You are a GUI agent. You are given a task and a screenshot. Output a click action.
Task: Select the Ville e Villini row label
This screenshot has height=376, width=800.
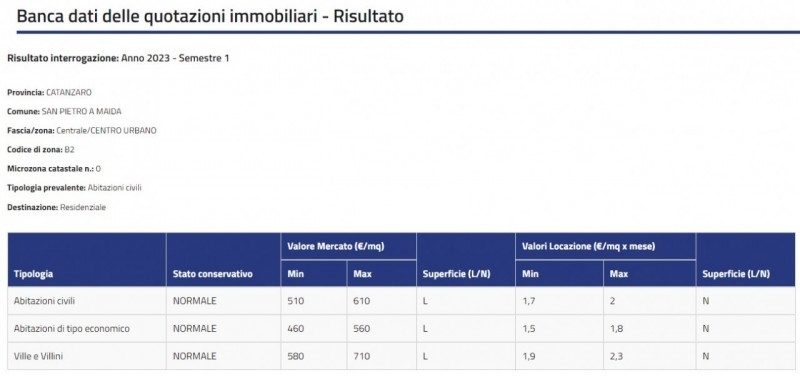pyautogui.click(x=38, y=356)
